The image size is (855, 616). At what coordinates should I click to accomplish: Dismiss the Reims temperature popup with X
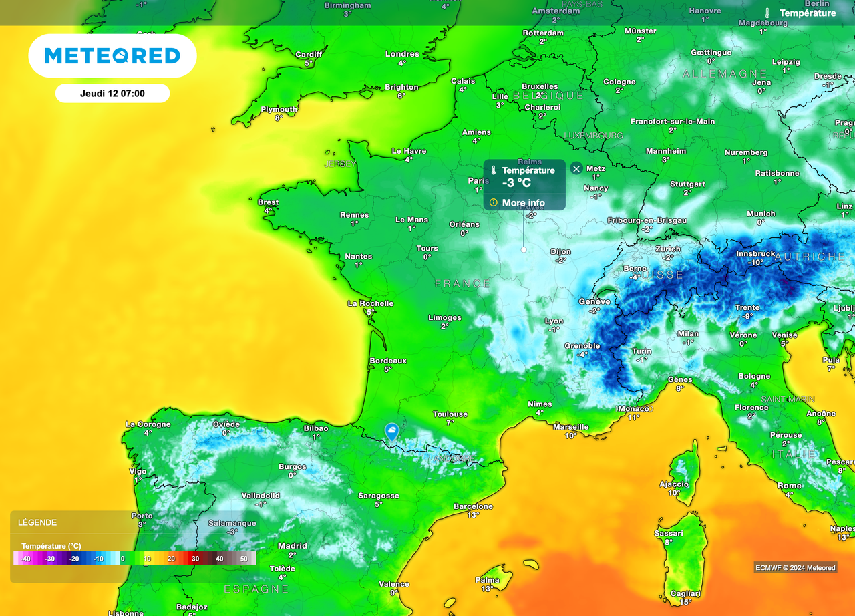[x=576, y=169]
